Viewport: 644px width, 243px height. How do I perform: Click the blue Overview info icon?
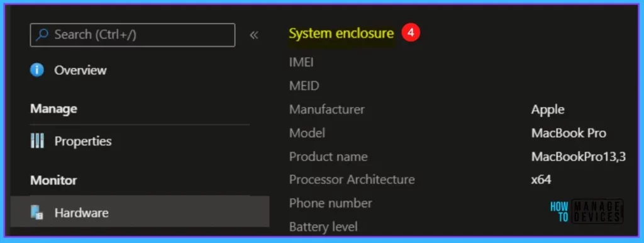[37, 71]
